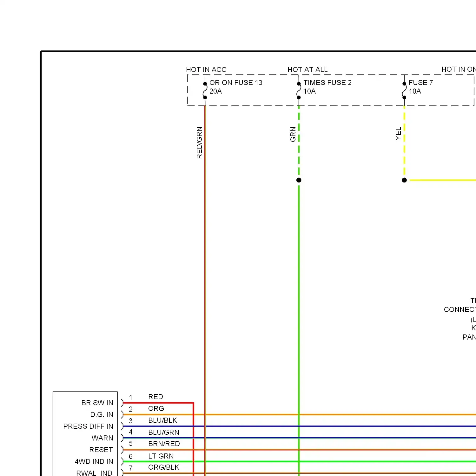This screenshot has width=476, height=476.
Task: Click the 'RED' wire color label
Action: [155, 397]
